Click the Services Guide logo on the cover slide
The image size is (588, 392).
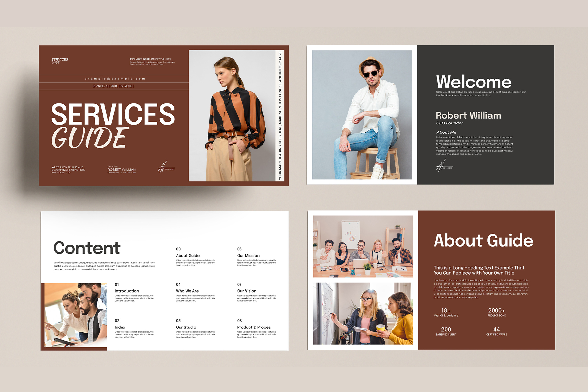(60, 61)
